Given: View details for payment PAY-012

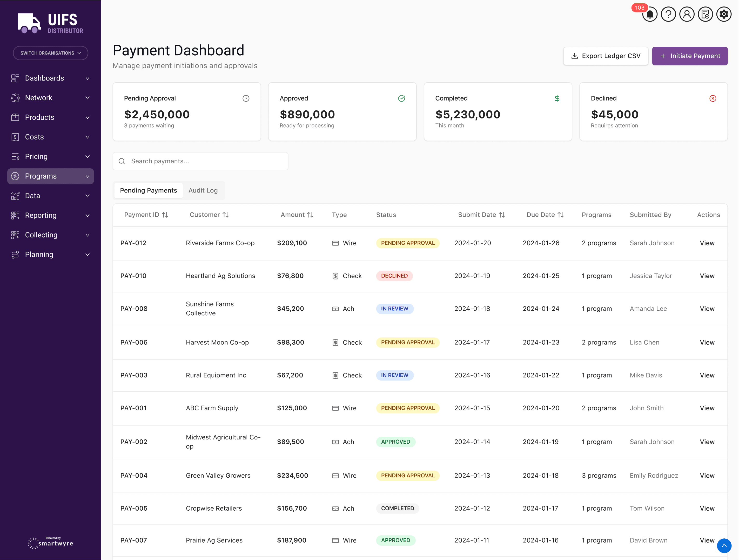Looking at the screenshot, I should (707, 243).
